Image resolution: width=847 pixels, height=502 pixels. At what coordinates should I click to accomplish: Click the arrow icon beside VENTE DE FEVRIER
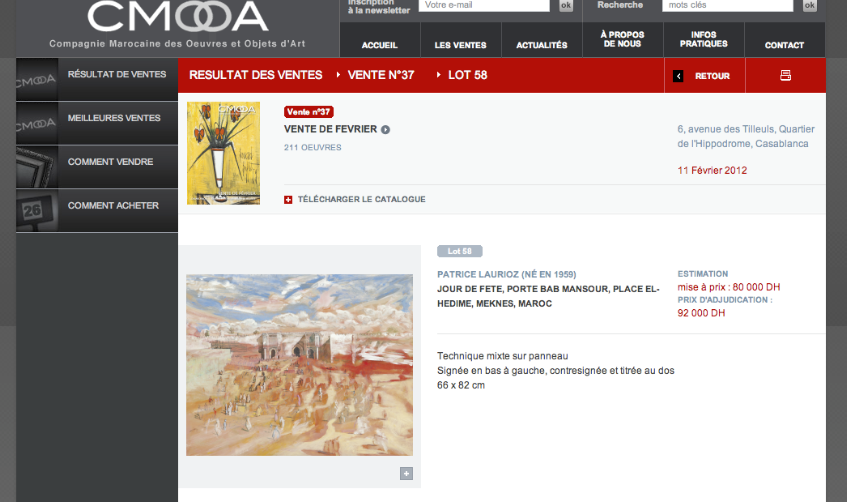(x=385, y=130)
